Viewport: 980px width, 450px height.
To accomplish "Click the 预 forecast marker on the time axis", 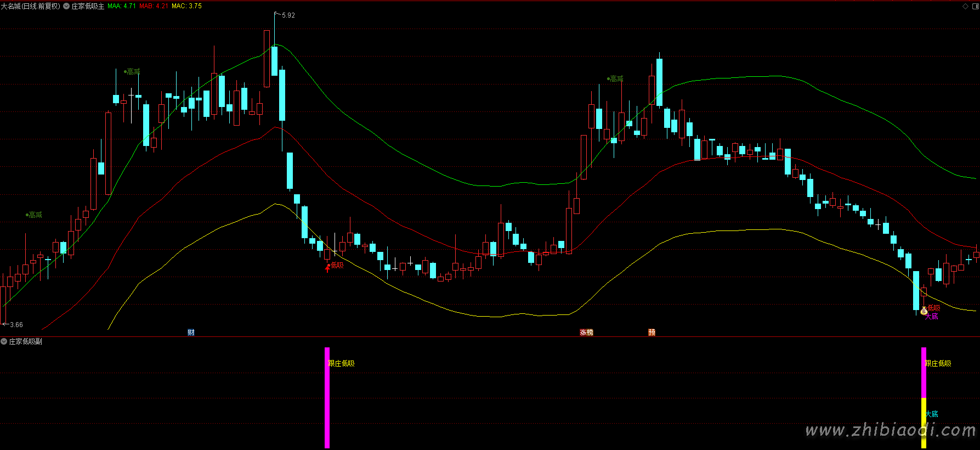I will [x=652, y=332].
